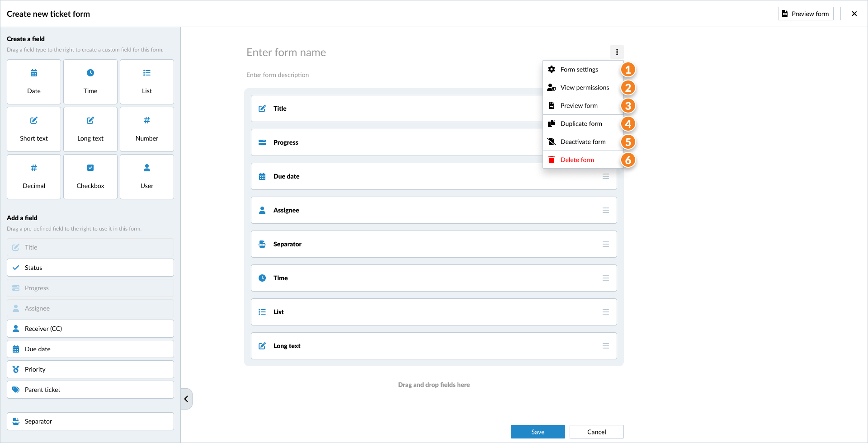Select the Receiver (CC) predefined field

(x=90, y=328)
